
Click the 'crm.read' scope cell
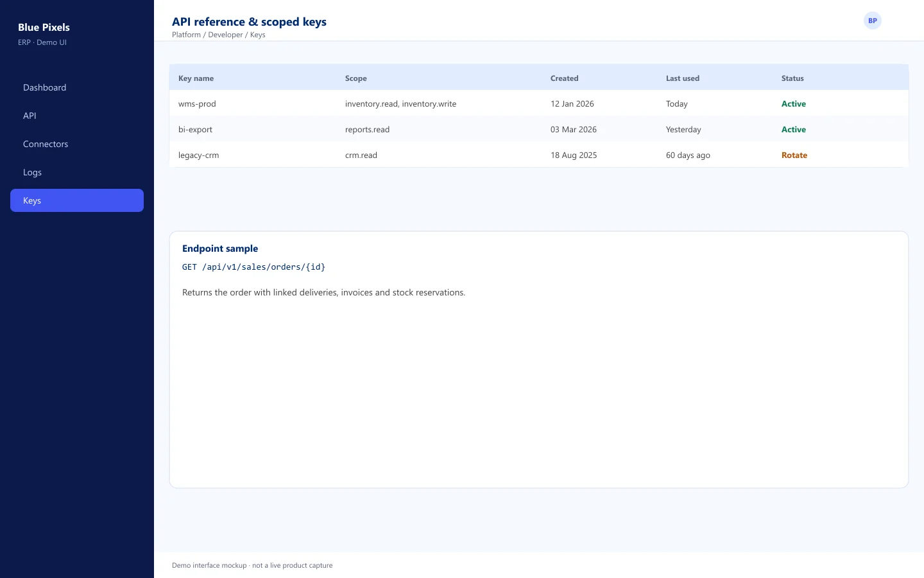361,155
